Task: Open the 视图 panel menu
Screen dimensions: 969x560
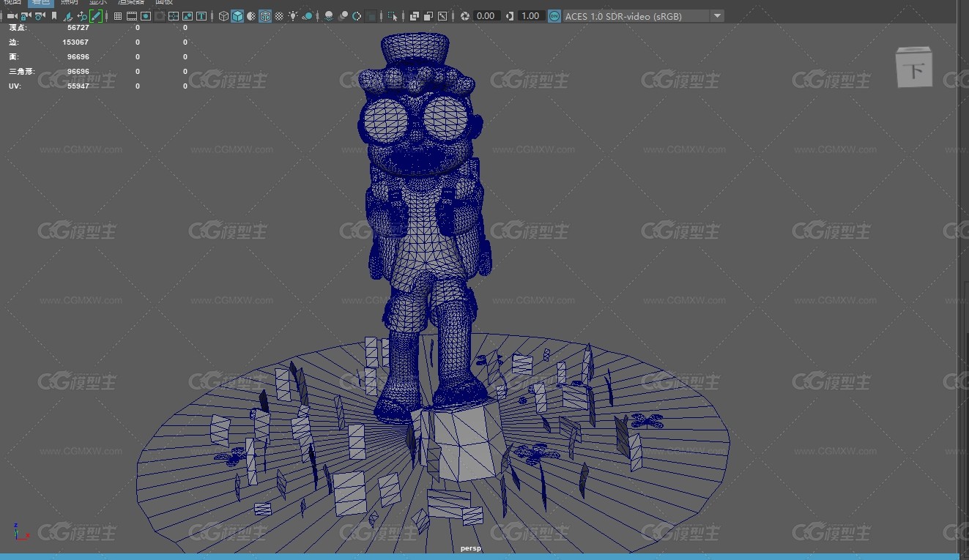Action: click(12, 2)
